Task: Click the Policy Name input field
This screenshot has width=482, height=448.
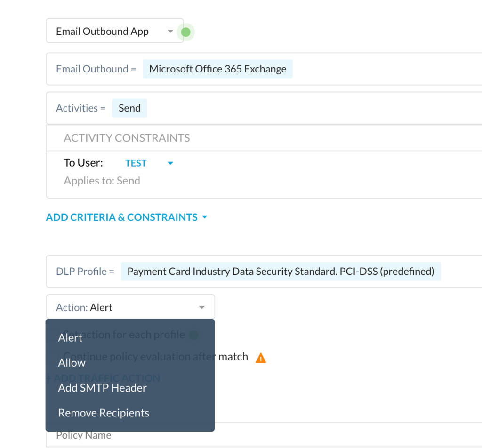Action: coord(264,435)
